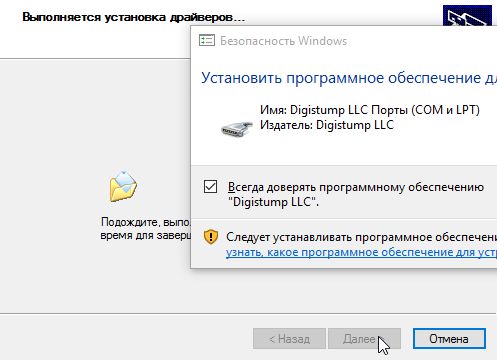Click the 'Безопасность Windows' title text
Image resolution: width=497 pixels, height=360 pixels.
tap(283, 41)
